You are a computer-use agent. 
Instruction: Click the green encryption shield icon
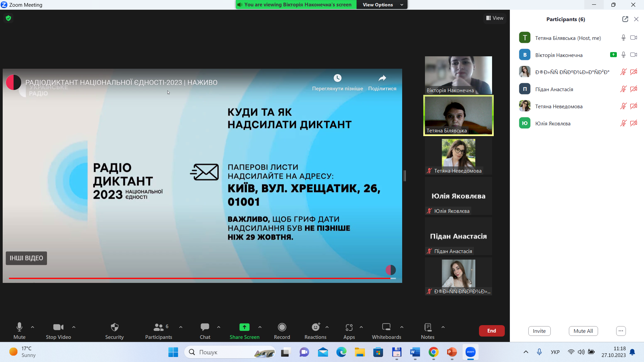[8, 18]
